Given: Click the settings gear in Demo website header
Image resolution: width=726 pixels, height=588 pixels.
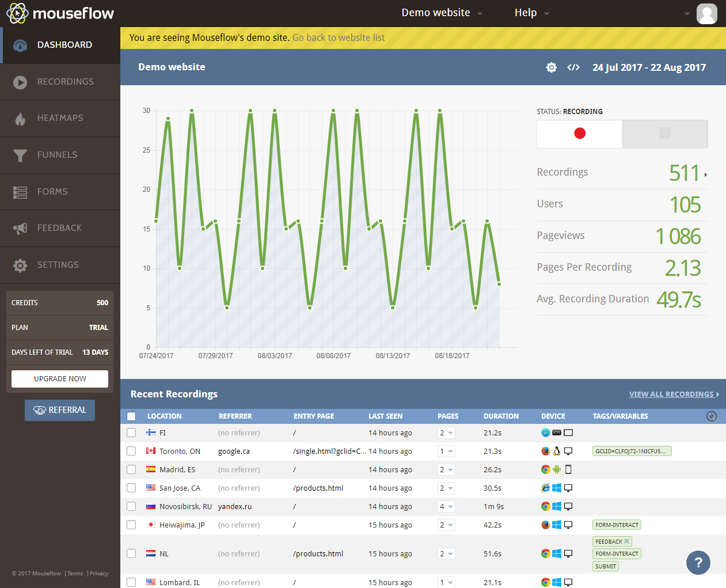Looking at the screenshot, I should pyautogui.click(x=551, y=67).
